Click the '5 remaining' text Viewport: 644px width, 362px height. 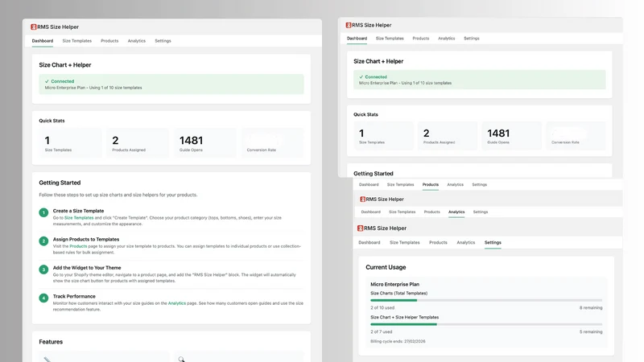(x=591, y=331)
